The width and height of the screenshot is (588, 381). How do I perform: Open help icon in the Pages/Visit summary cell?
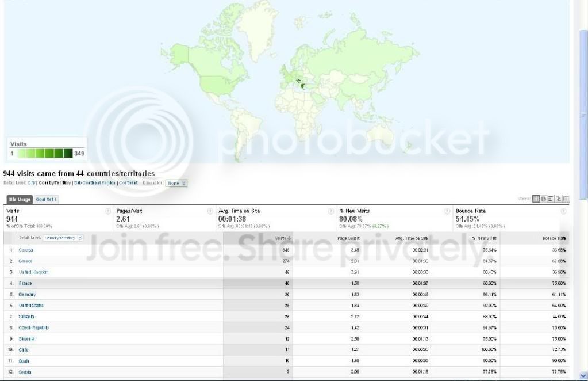210,211
